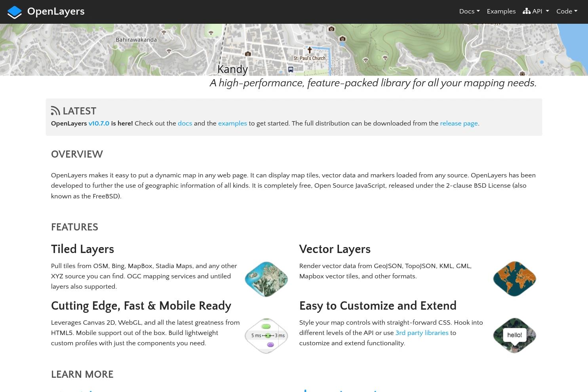Click the St. Paul's Church map label
Image resolution: width=588 pixels, height=392 pixels.
coord(310,58)
